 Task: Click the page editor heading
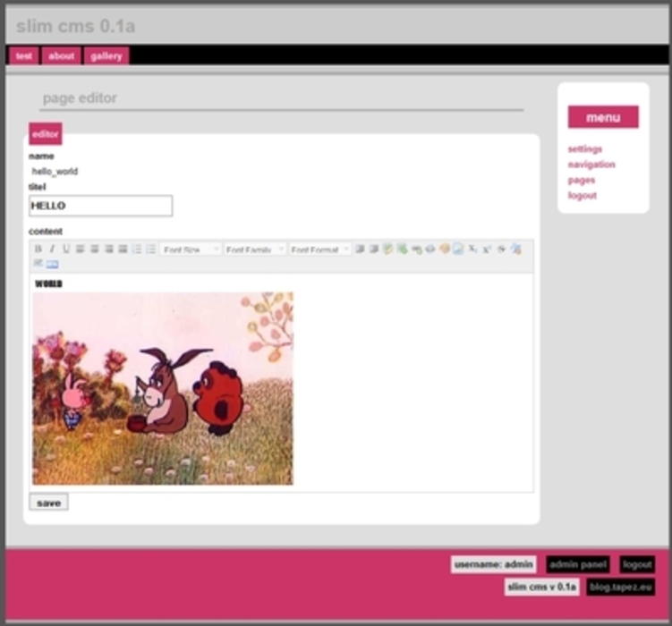pos(80,98)
